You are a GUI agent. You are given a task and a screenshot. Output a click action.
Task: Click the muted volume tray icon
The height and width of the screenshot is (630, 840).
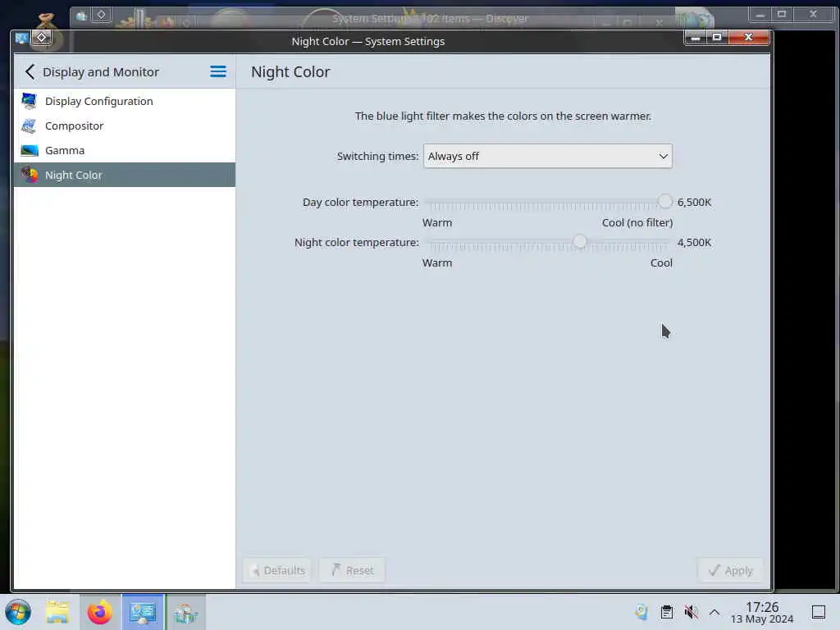point(691,612)
